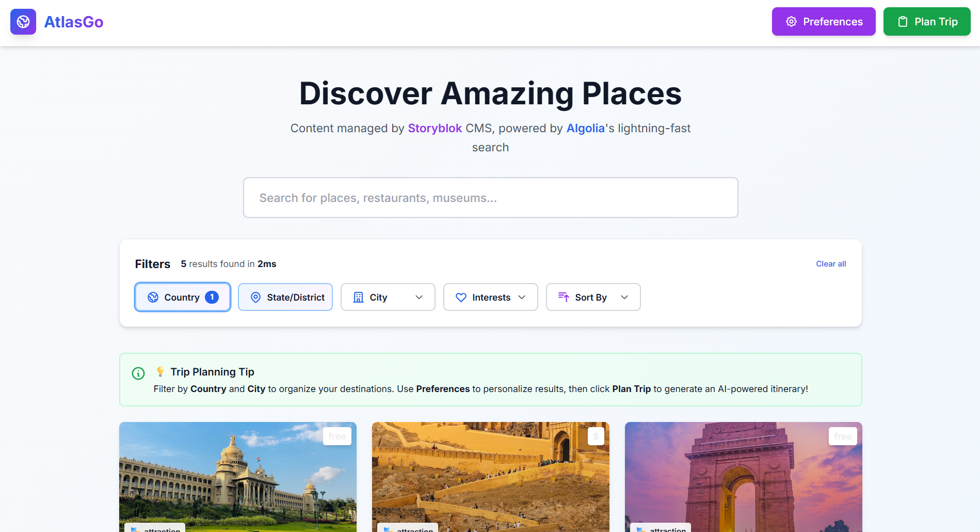Click the tip sentence starting 'Filter by Country'
Viewport: 980px width, 532px height.
pyautogui.click(x=481, y=389)
